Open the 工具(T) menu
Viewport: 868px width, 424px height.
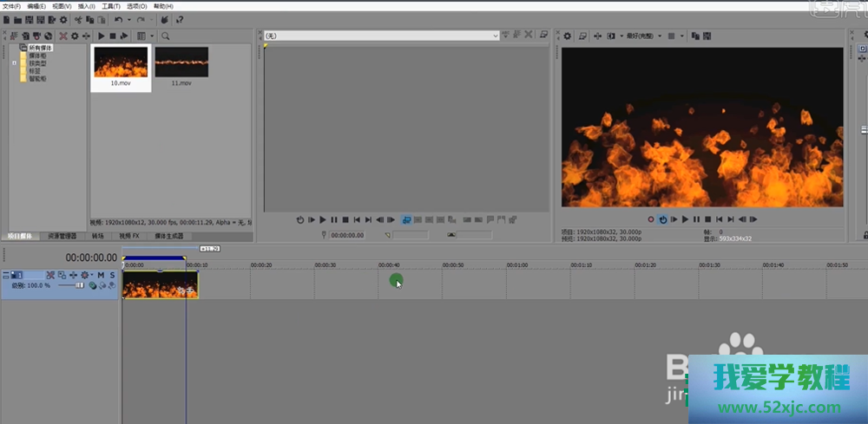click(x=110, y=6)
